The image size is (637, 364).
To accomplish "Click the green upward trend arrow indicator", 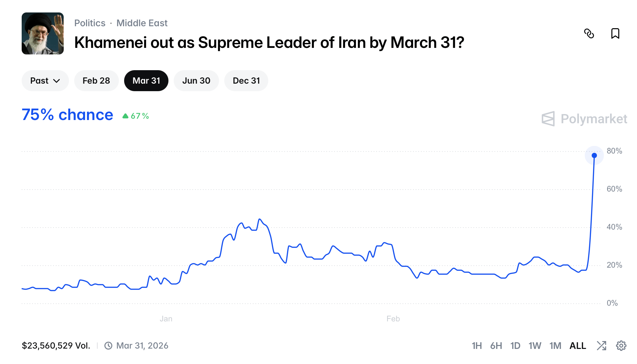I will (x=126, y=116).
